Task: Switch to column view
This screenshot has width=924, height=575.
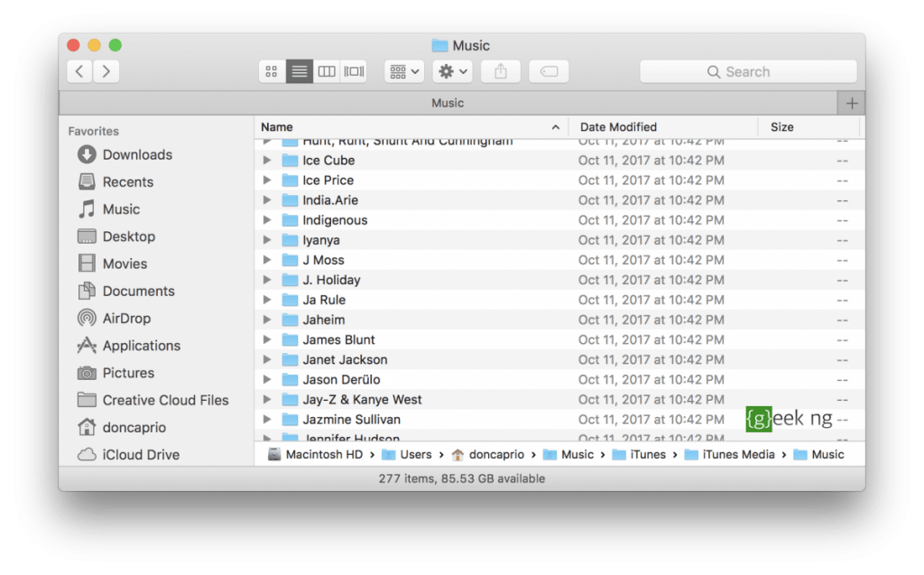Action: (x=327, y=71)
